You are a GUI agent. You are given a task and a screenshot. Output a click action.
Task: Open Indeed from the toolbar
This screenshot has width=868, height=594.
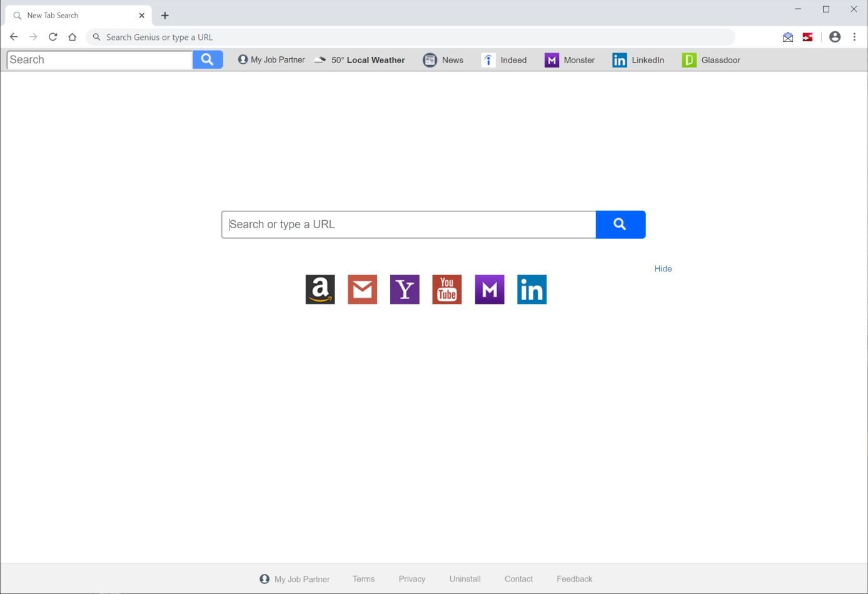pos(505,60)
